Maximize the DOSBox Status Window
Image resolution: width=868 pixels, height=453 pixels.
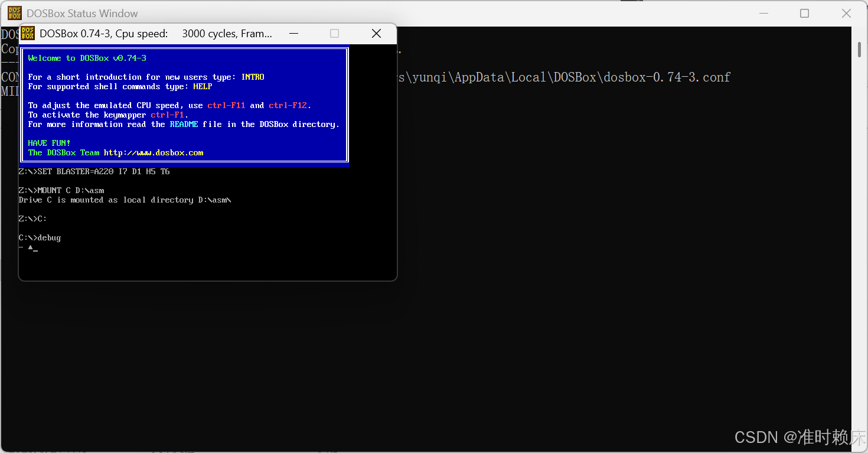pos(804,13)
